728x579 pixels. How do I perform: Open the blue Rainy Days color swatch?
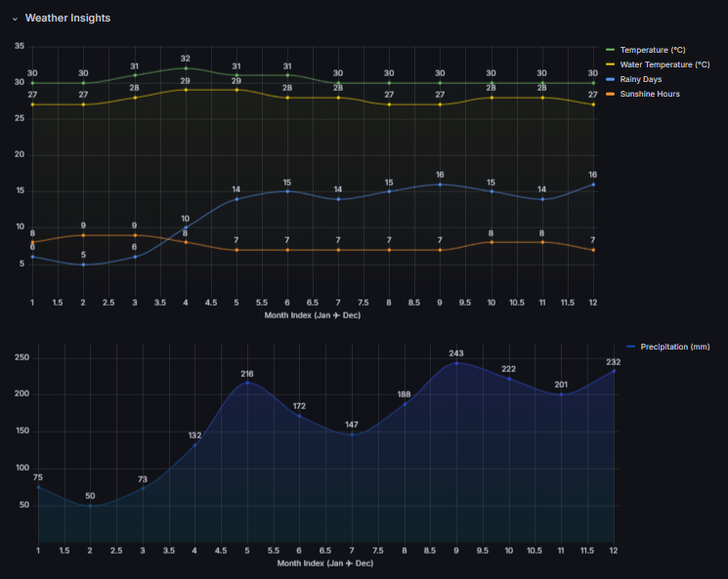(611, 79)
